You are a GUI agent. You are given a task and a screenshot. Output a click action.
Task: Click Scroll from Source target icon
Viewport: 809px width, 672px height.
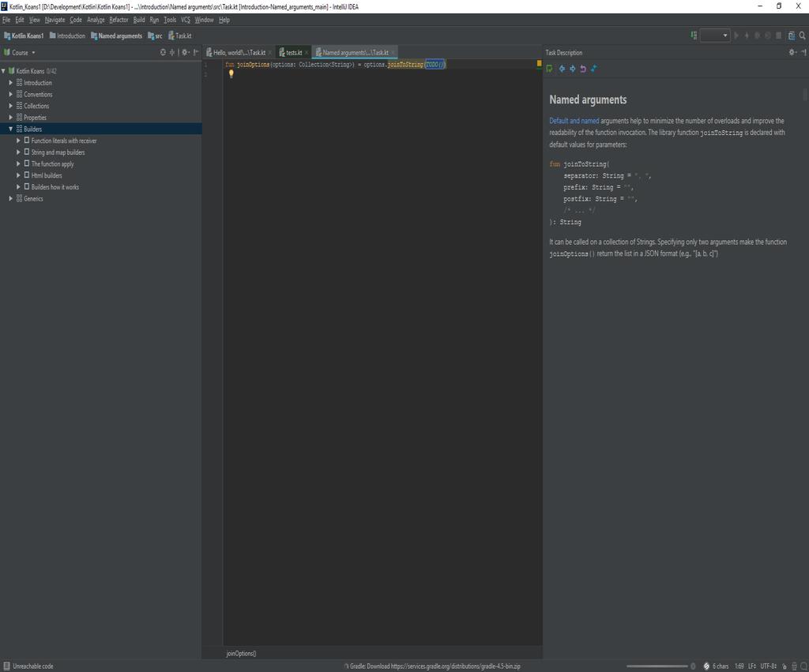click(x=163, y=52)
